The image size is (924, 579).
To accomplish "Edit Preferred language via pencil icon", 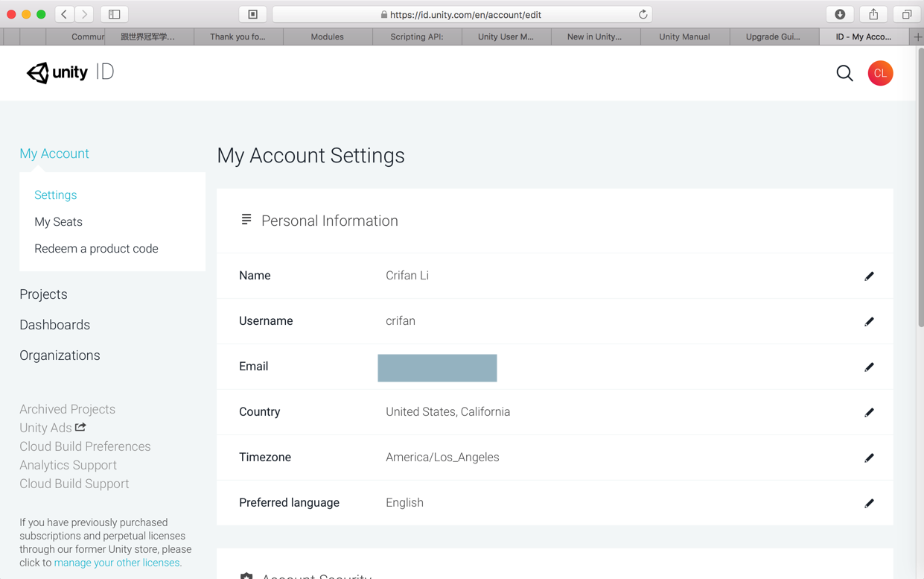I will click(x=869, y=503).
